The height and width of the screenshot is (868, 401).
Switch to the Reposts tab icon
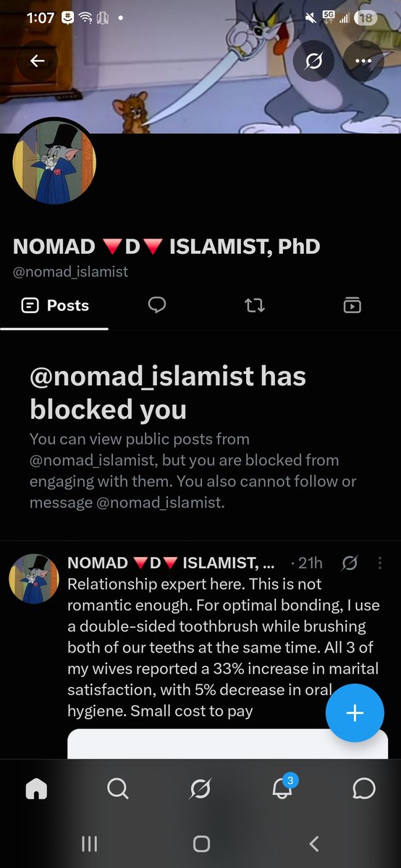(x=255, y=305)
